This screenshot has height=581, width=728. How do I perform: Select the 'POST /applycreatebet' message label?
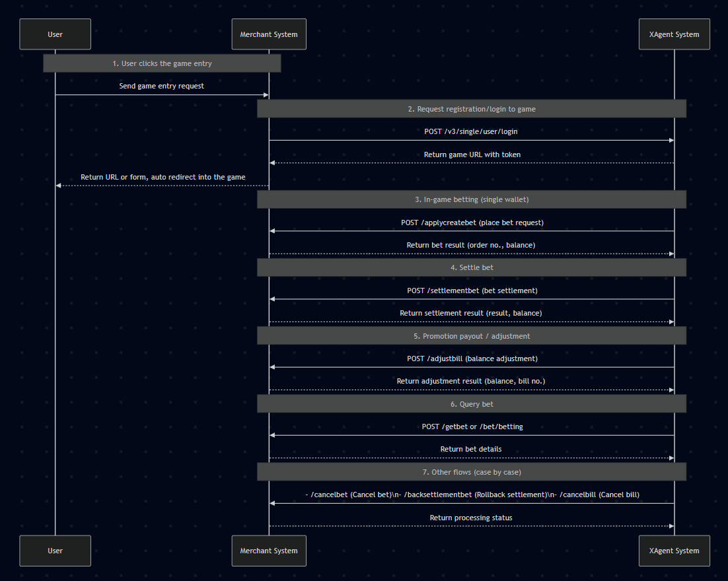(472, 222)
